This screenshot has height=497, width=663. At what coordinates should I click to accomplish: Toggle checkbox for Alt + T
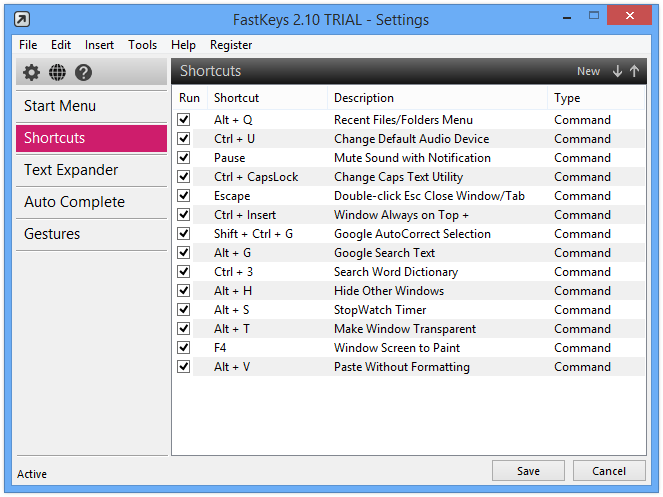click(184, 329)
